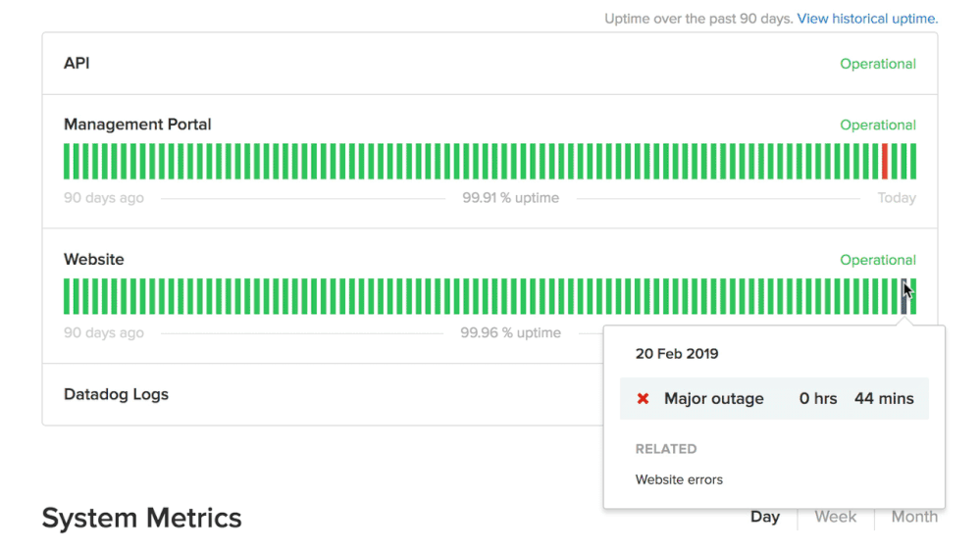This screenshot has height=551, width=980.
Task: Click the 20 Feb 2019 tooltip date
Action: (x=677, y=354)
